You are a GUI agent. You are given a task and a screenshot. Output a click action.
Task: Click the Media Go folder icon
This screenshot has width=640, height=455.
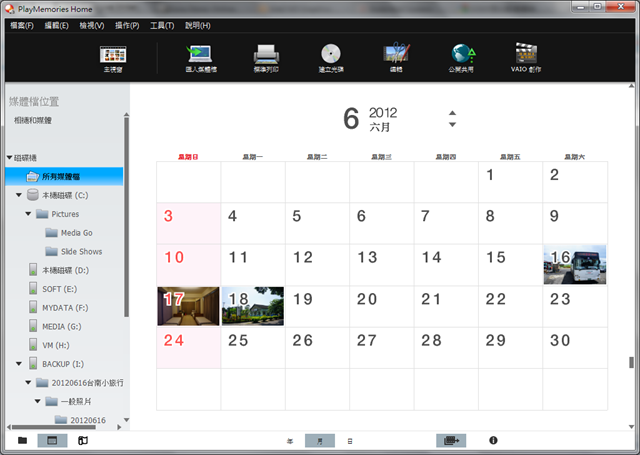point(51,233)
